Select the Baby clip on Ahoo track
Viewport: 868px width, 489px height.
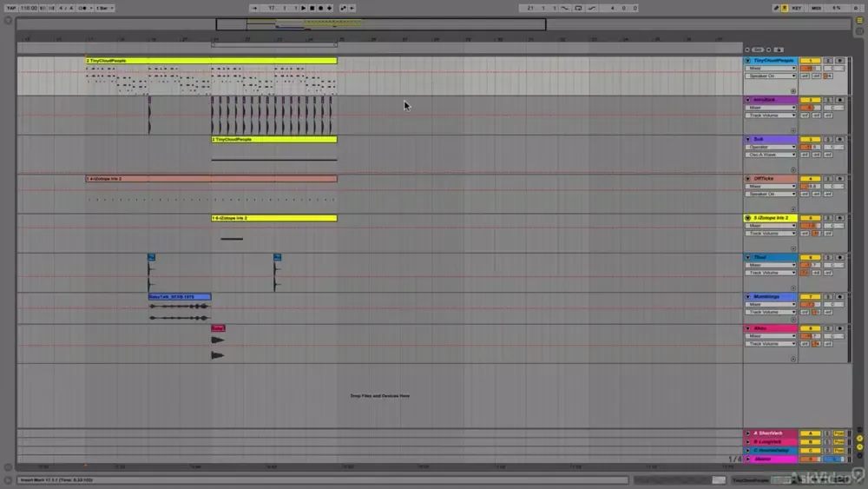(218, 328)
